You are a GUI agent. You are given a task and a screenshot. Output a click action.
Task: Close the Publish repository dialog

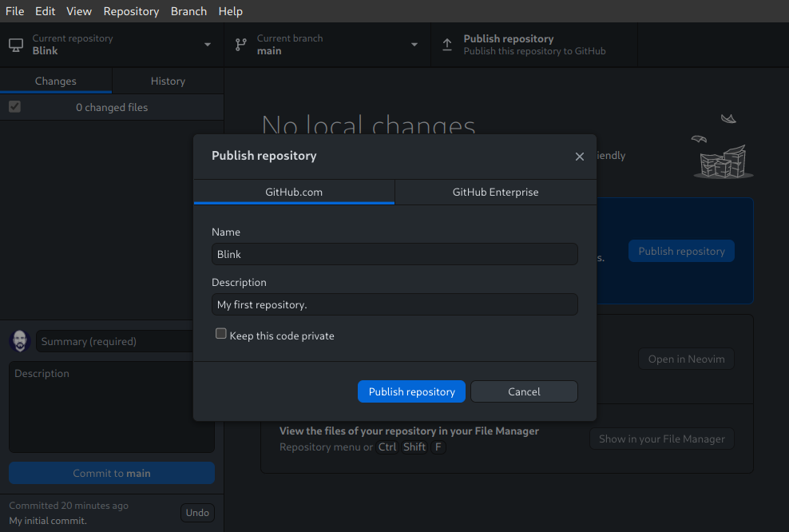(579, 157)
